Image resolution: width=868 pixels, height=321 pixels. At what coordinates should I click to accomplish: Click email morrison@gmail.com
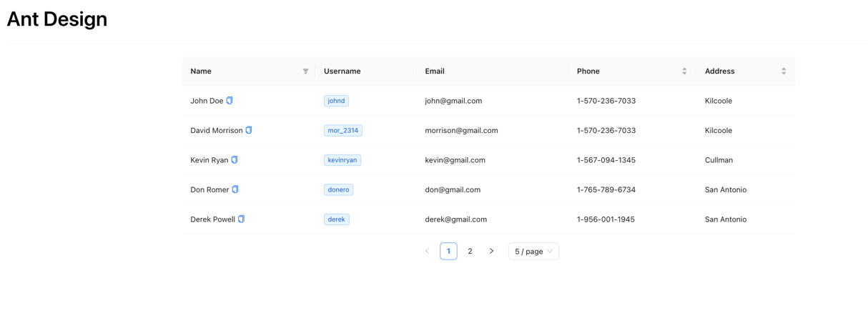461,130
